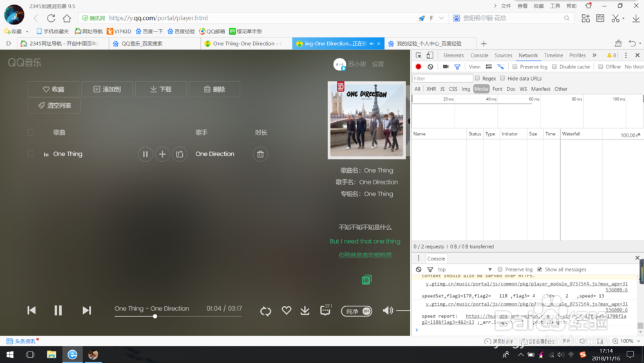644x363 pixels.
Task: Clear the console with the clear icon
Action: 419,270
